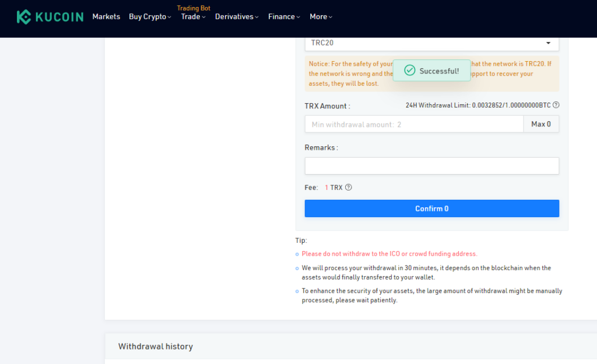Expand the Buy Crypto menu
597x364 pixels.
click(x=150, y=17)
